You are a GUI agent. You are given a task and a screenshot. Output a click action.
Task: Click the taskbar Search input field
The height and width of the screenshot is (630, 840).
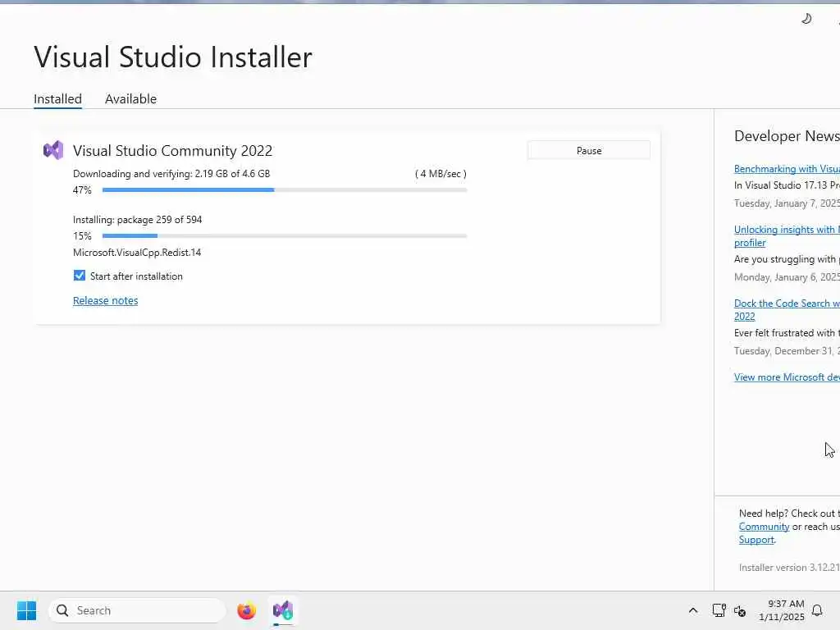(x=137, y=610)
